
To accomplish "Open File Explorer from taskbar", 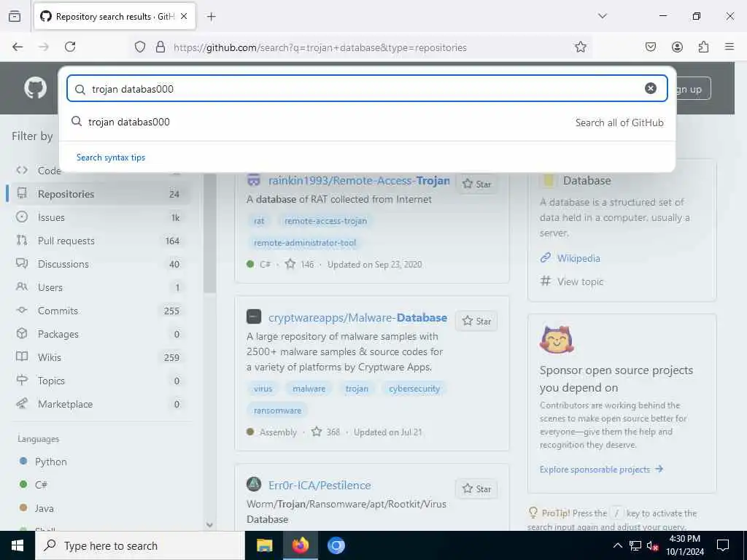I will coord(264,545).
